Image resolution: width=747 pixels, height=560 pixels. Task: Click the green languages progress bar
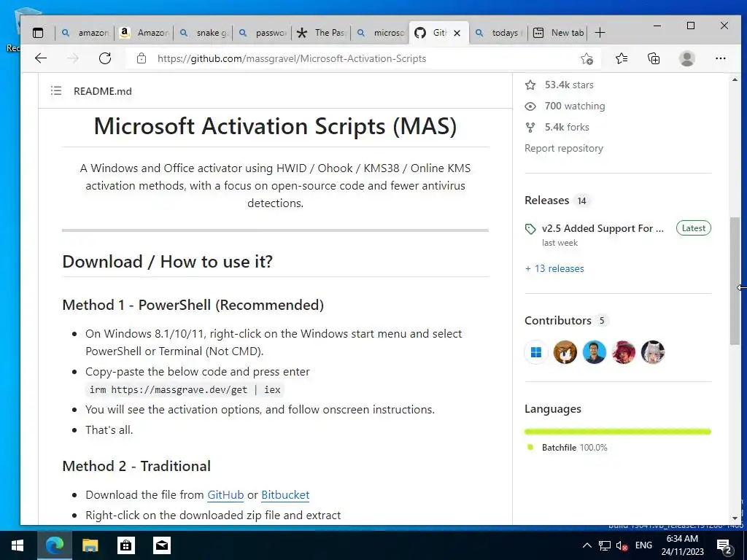[617, 432]
